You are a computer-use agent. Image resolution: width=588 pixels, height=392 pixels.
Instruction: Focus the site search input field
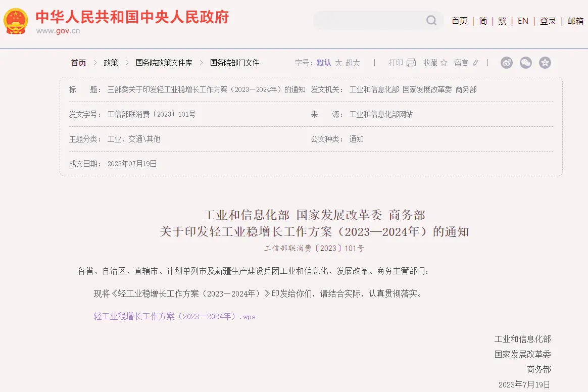[x=378, y=20]
